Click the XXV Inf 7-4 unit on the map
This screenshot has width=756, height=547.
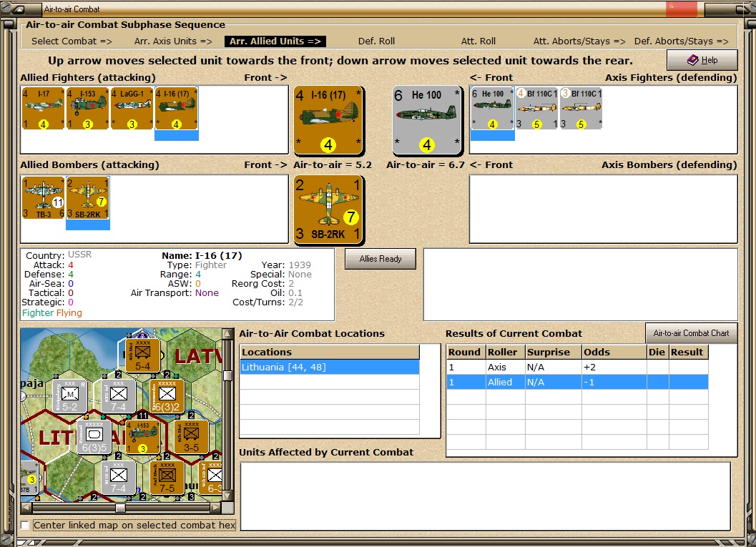point(119,397)
